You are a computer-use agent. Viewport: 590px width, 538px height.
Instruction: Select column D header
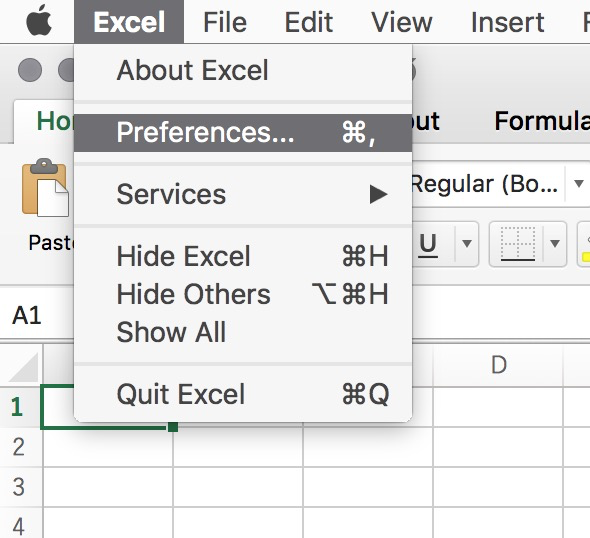point(498,365)
